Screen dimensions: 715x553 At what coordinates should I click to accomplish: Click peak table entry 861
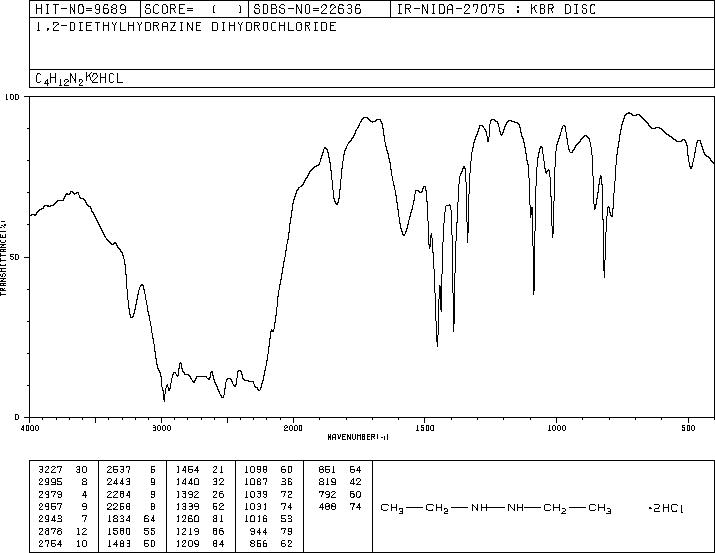tap(327, 470)
